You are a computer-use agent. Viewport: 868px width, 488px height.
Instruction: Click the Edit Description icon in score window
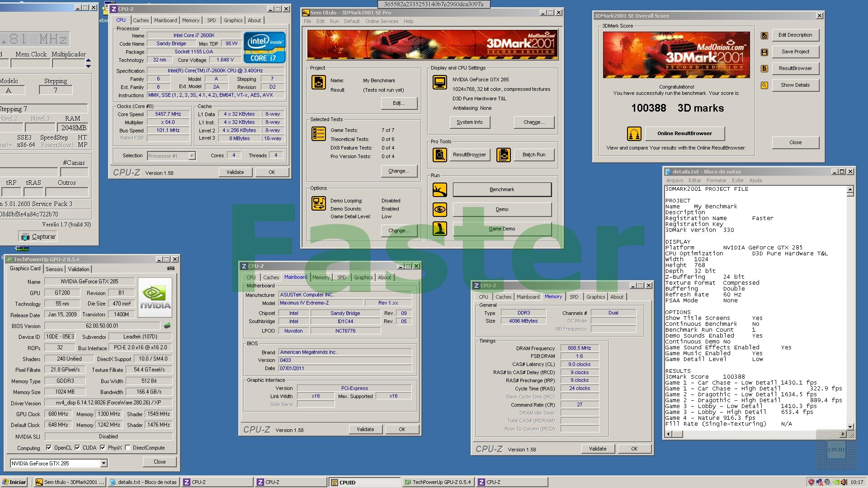point(764,35)
